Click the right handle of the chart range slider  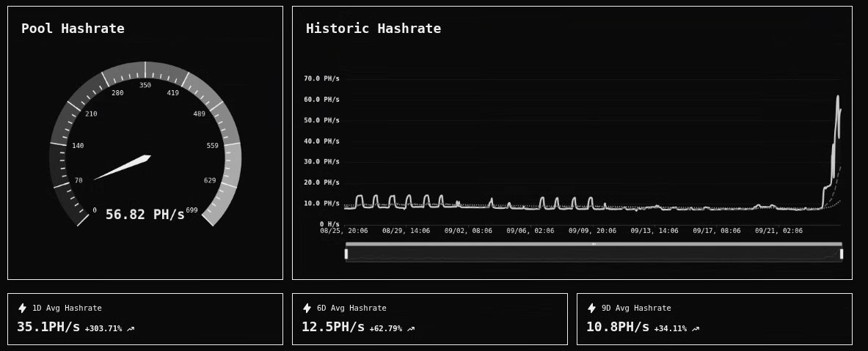842,254
